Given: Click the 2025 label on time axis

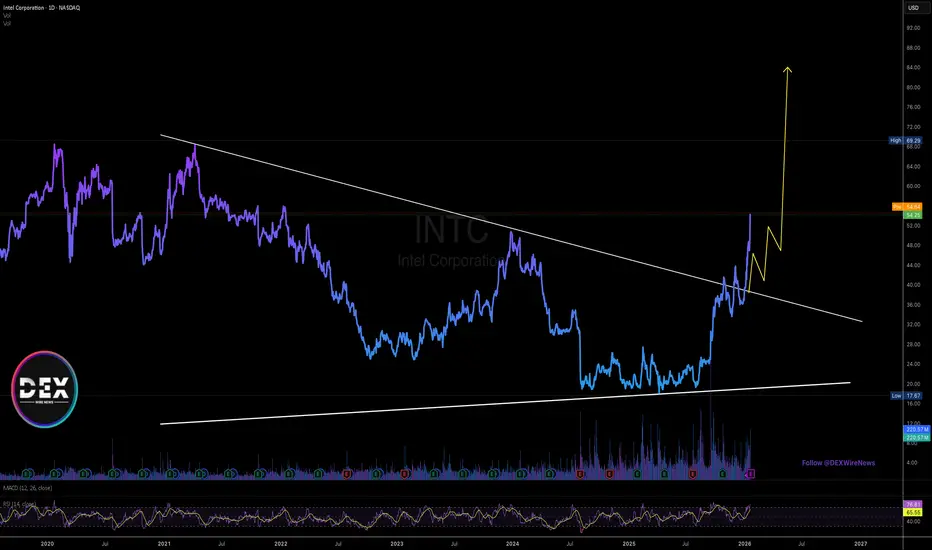Looking at the screenshot, I should coord(629,543).
